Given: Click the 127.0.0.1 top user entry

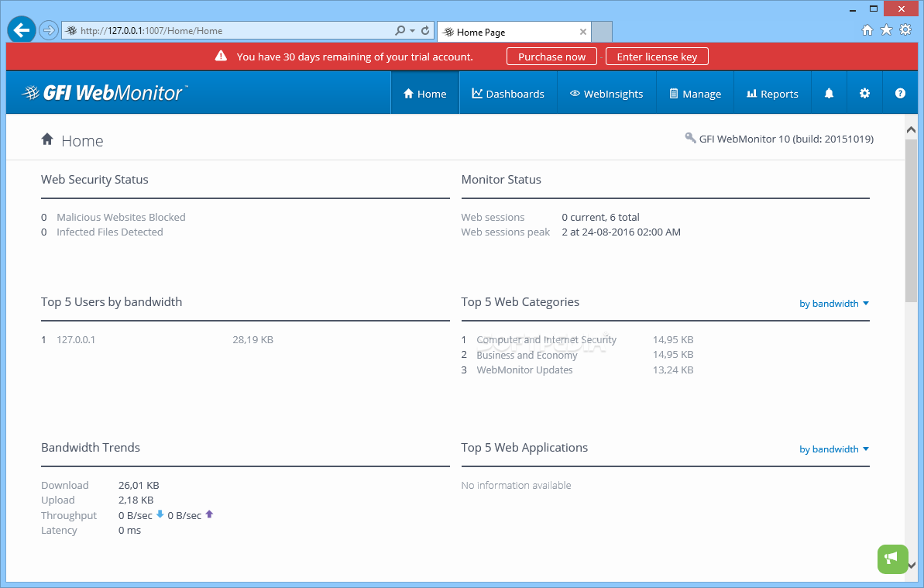Looking at the screenshot, I should (x=75, y=340).
